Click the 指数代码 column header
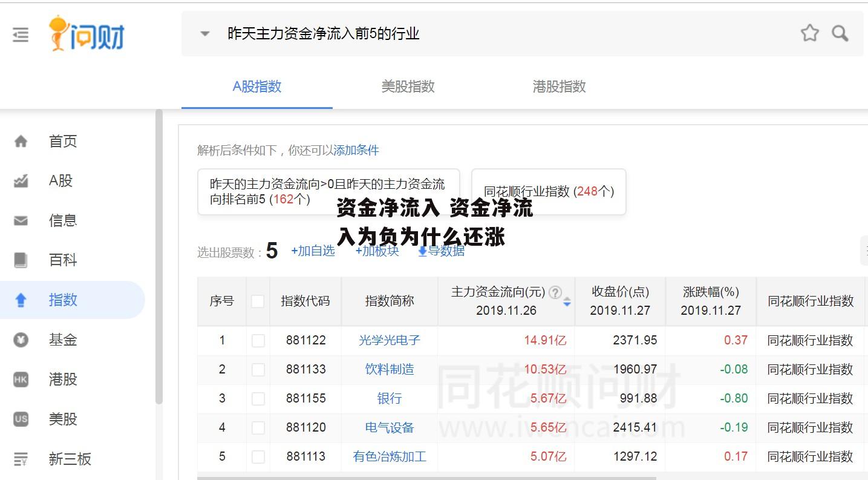Viewport: 868px width, 480px height. [x=305, y=301]
